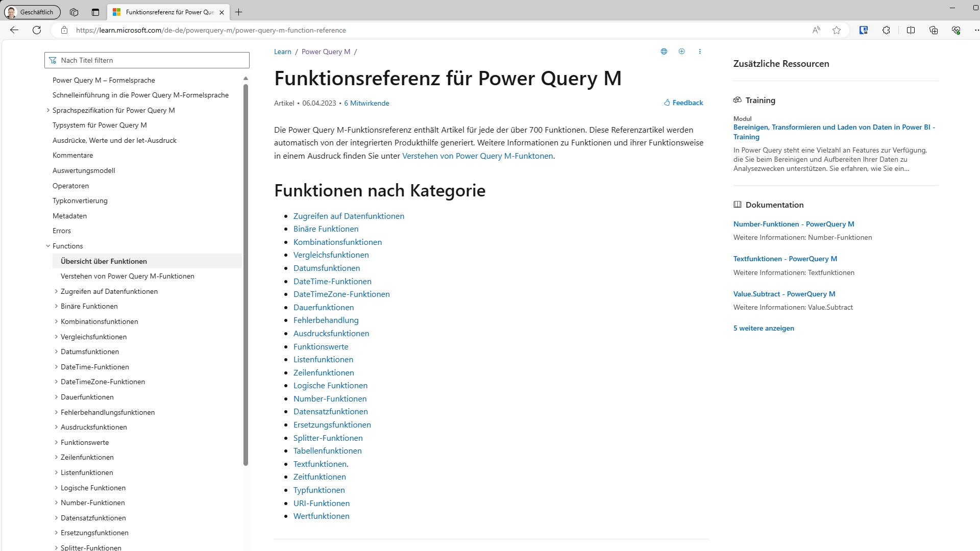The height and width of the screenshot is (551, 980).
Task: Open Value.Subtract - PowerQuery M link
Action: [x=784, y=294]
